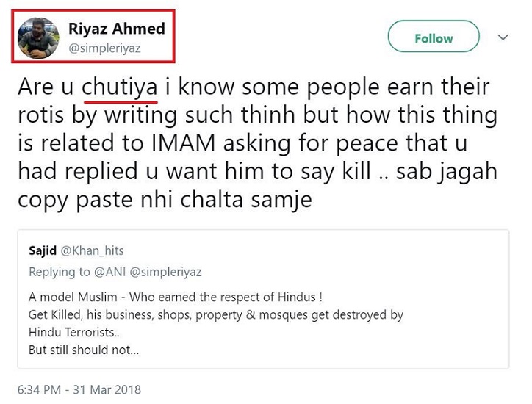Click the tweet's opening words "Are u"
This screenshot has height=404, width=532.
pos(46,87)
